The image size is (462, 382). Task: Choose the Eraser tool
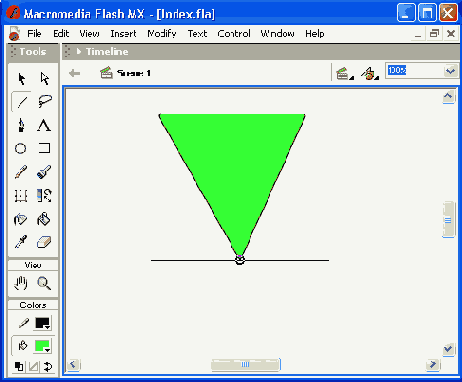point(44,242)
